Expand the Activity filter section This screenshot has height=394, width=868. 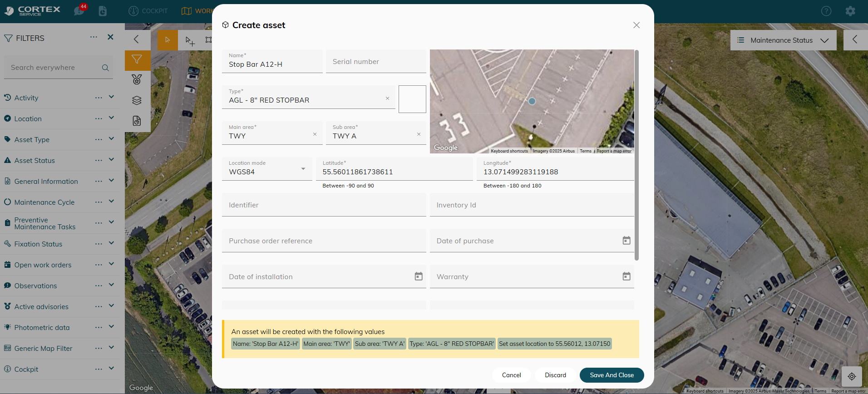[111, 97]
